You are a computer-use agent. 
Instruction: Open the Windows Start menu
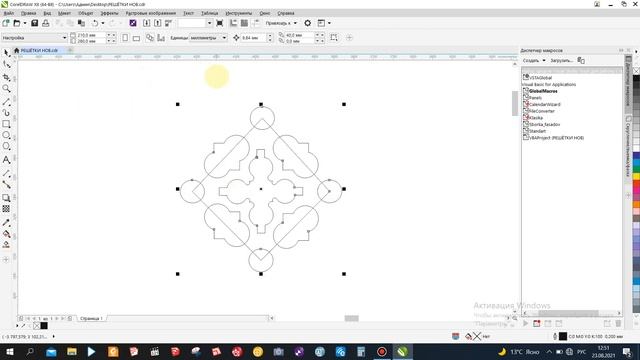click(9, 352)
